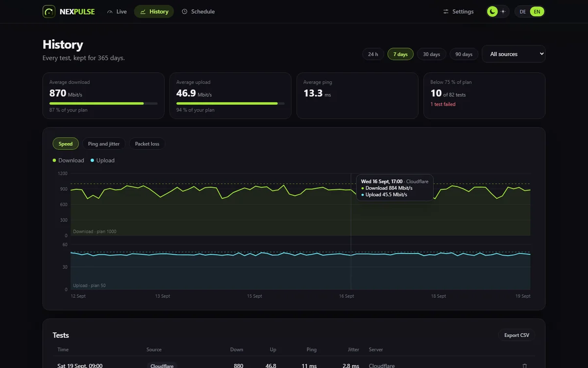The height and width of the screenshot is (368, 588).
Task: Switch language to EN
Action: (537, 11)
